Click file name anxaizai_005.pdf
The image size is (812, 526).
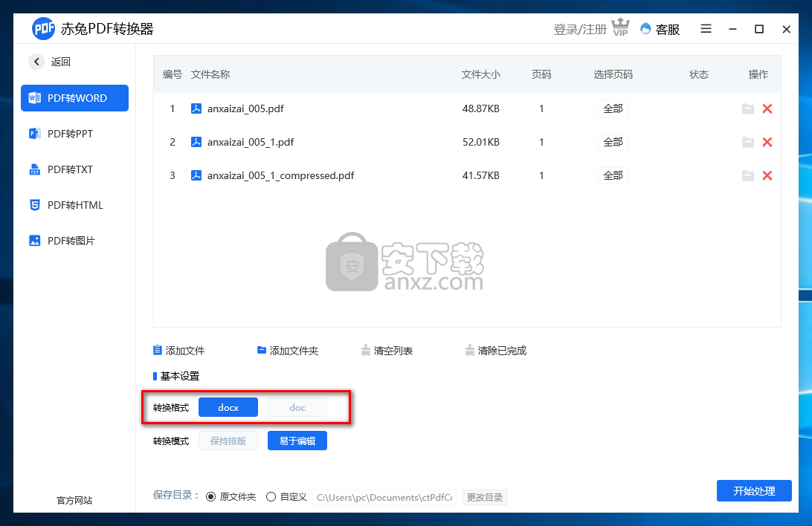(x=245, y=108)
